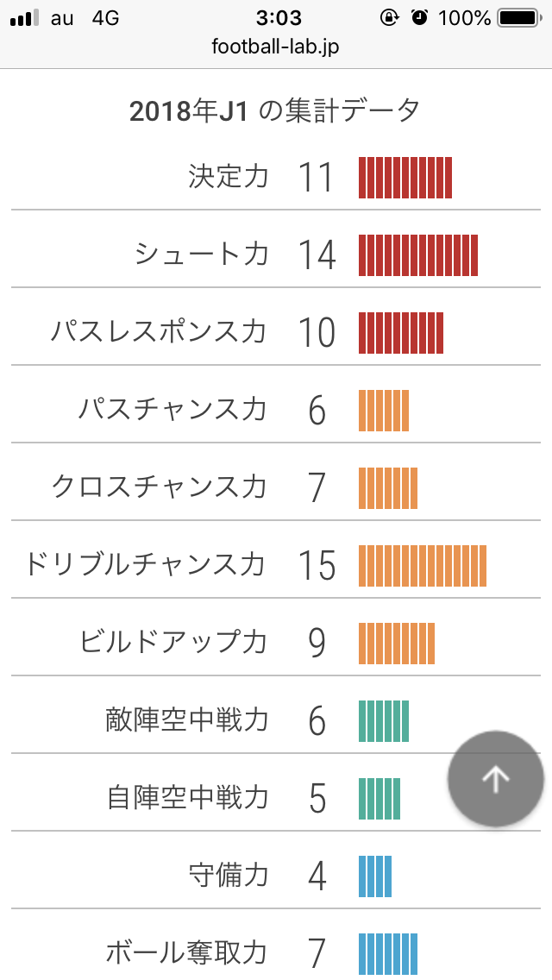Select the シュート力 stat label
This screenshot has width=552, height=980.
(202, 254)
